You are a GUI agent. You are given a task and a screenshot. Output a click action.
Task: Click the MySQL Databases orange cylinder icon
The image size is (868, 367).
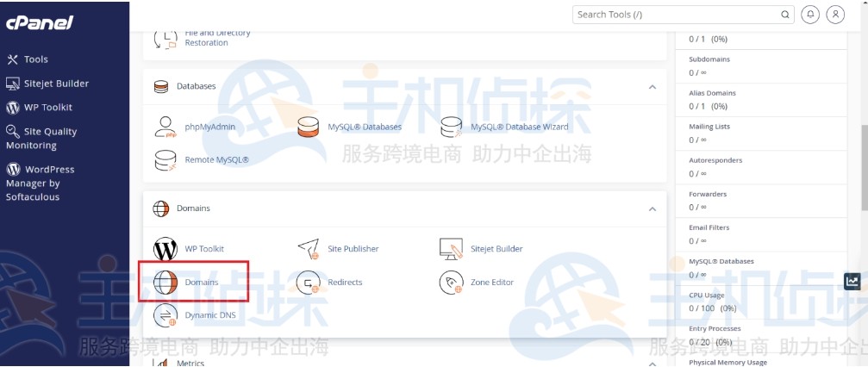(x=308, y=128)
